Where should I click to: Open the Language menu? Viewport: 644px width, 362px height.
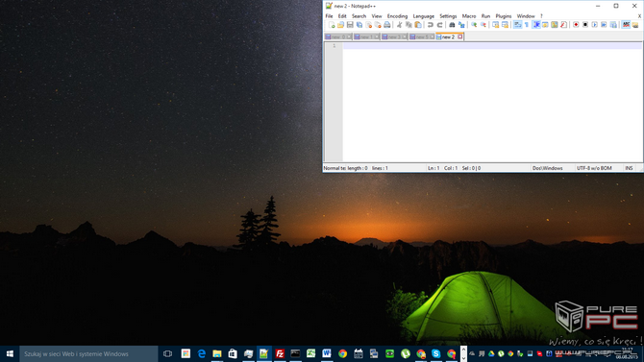coord(424,16)
